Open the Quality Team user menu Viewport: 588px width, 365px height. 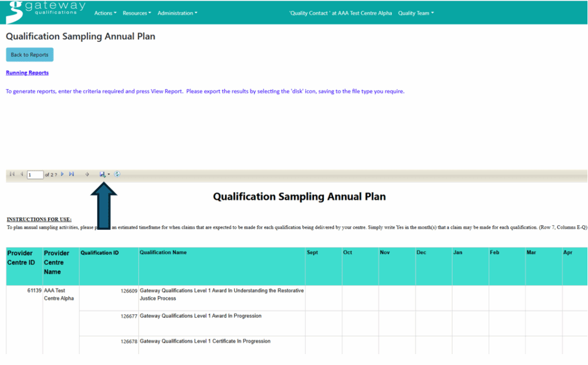tap(416, 13)
